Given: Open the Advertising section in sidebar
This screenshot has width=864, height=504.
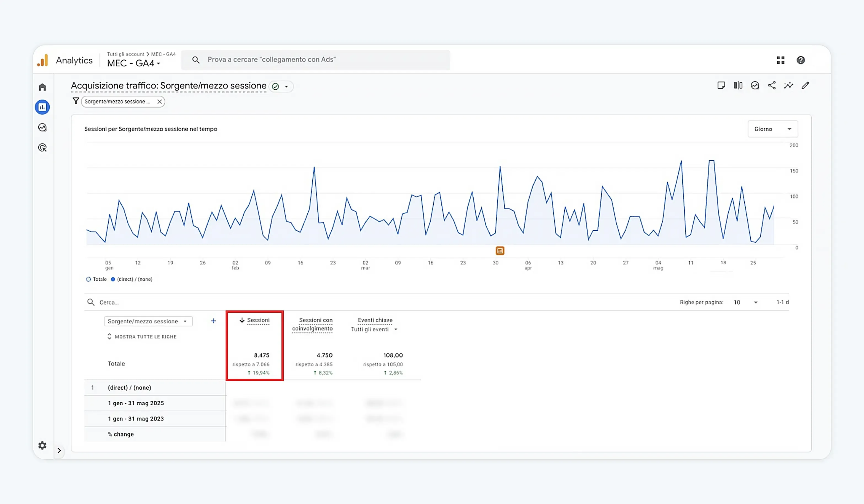Looking at the screenshot, I should [x=42, y=148].
